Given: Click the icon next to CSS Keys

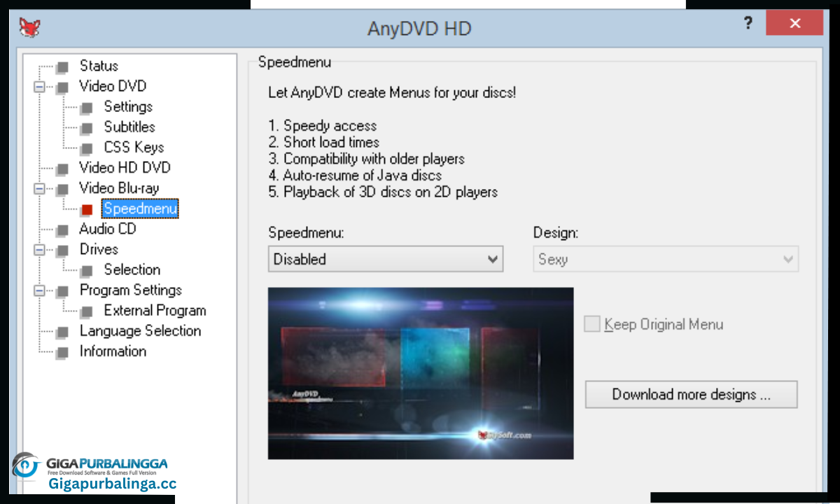Looking at the screenshot, I should pyautogui.click(x=86, y=148).
